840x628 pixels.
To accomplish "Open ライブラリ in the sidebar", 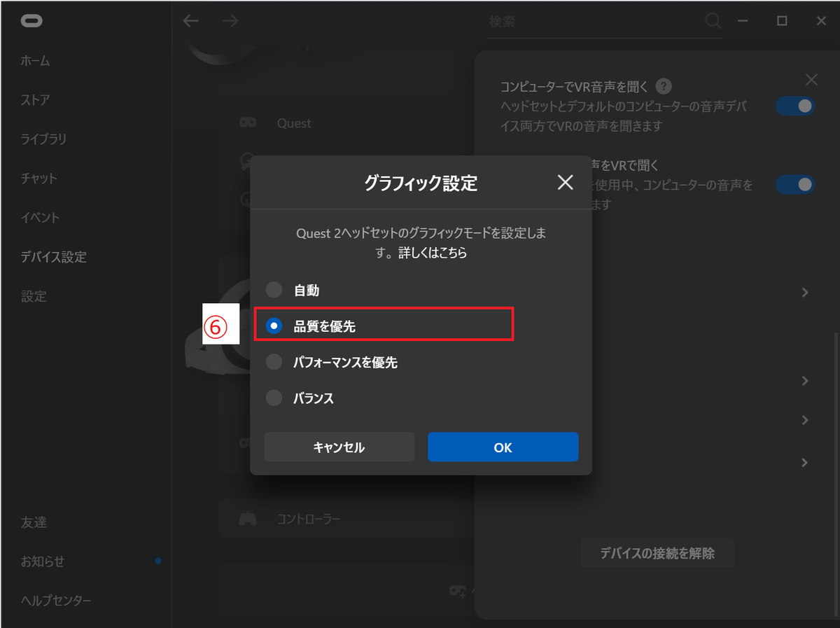I will [x=43, y=139].
